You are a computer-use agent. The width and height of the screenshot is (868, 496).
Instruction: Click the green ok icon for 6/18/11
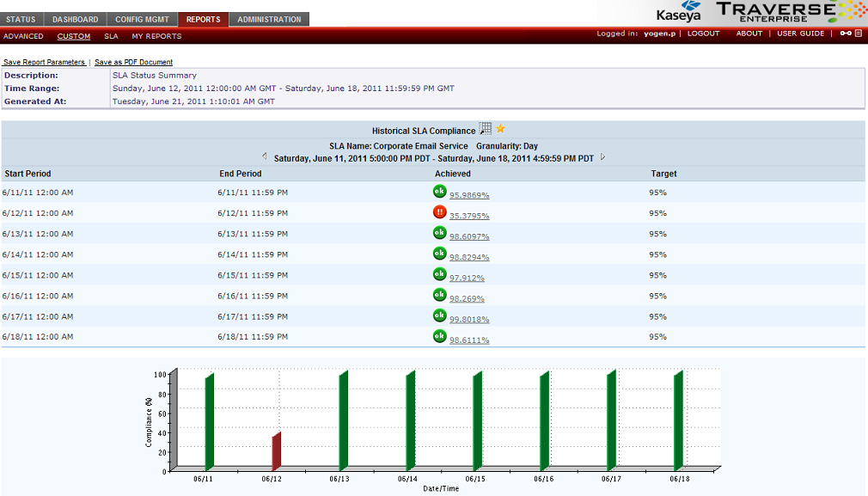[440, 337]
